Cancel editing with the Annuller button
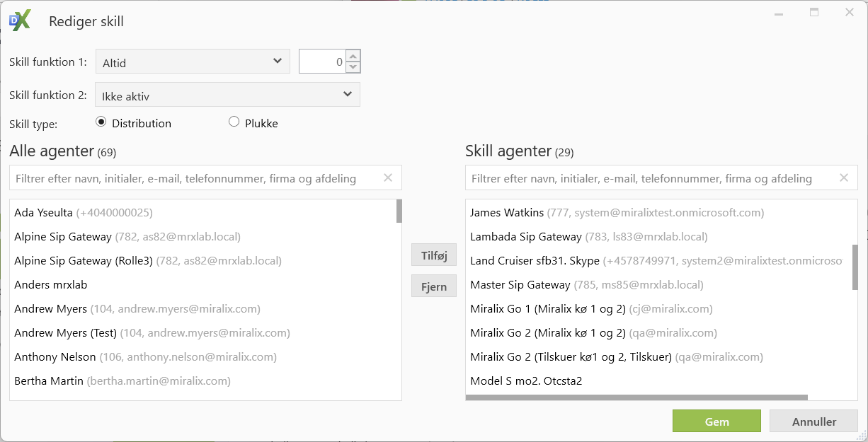The height and width of the screenshot is (442, 868). 813,421
